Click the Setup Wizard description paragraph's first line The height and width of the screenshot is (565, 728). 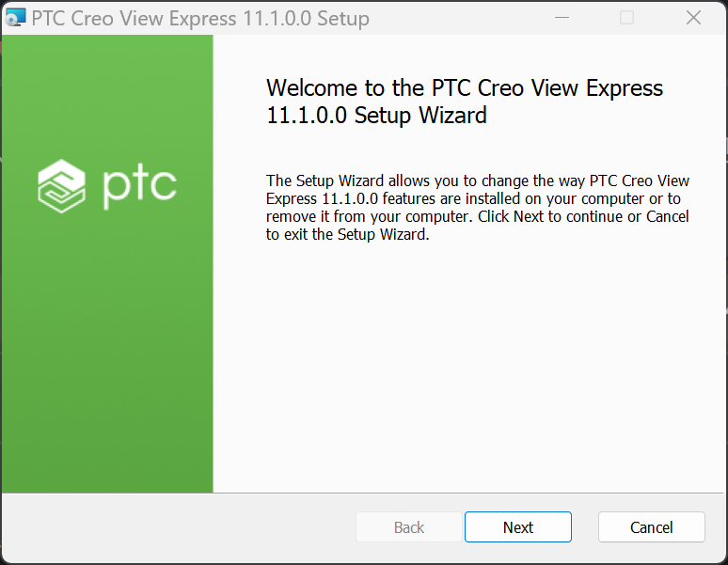point(477,180)
